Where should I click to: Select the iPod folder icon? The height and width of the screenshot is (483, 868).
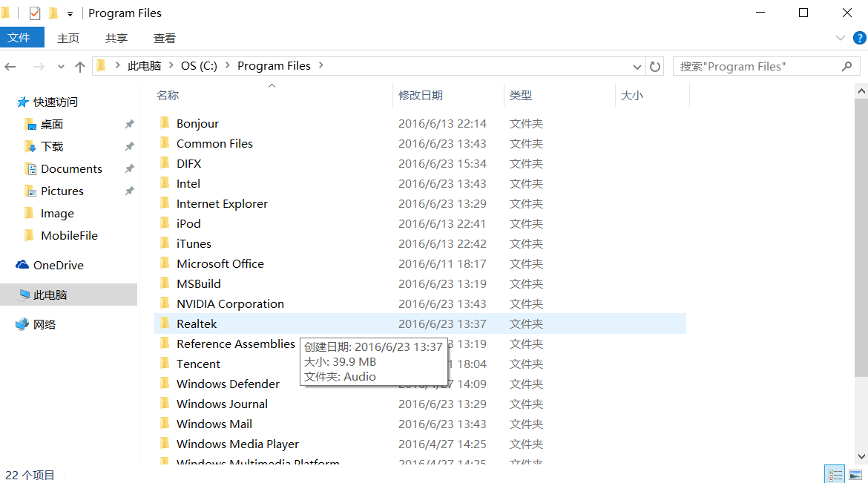coord(165,223)
